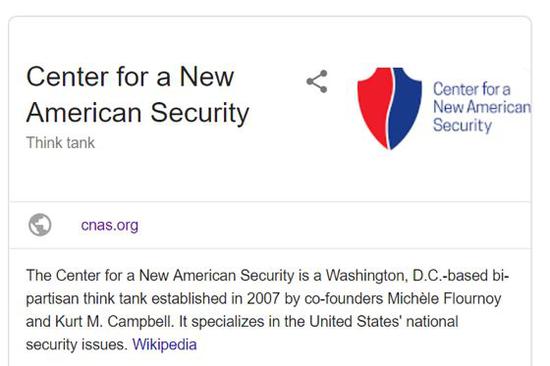The image size is (550, 366).
Task: Click the word Security in the main heading
Action: click(200, 113)
